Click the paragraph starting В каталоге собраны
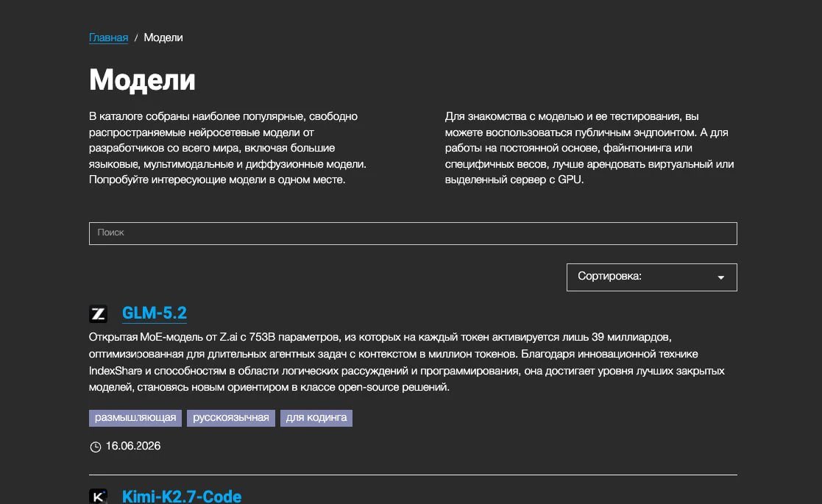 pos(227,148)
